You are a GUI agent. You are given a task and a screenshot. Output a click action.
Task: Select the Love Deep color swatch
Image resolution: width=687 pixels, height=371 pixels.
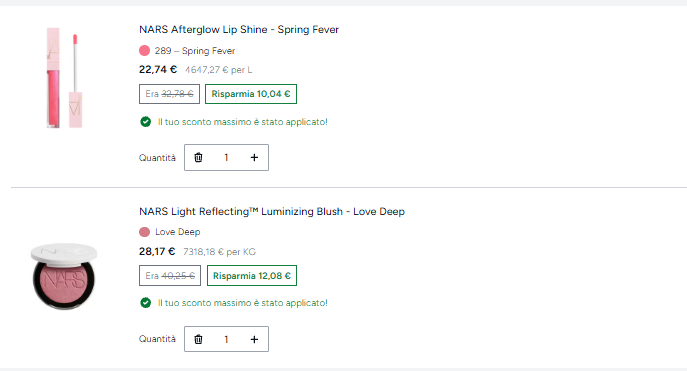tap(145, 232)
